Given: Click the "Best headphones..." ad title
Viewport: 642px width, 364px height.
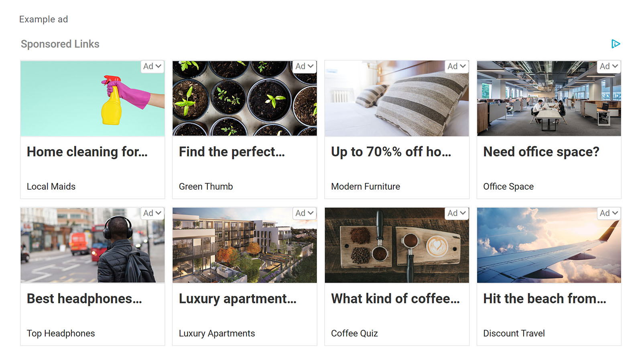Looking at the screenshot, I should click(84, 299).
